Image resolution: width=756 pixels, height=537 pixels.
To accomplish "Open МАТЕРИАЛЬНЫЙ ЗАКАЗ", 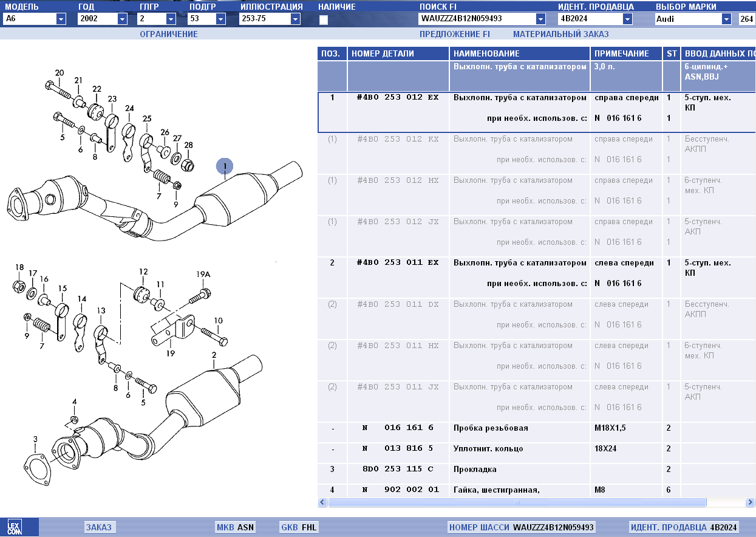I will [561, 35].
